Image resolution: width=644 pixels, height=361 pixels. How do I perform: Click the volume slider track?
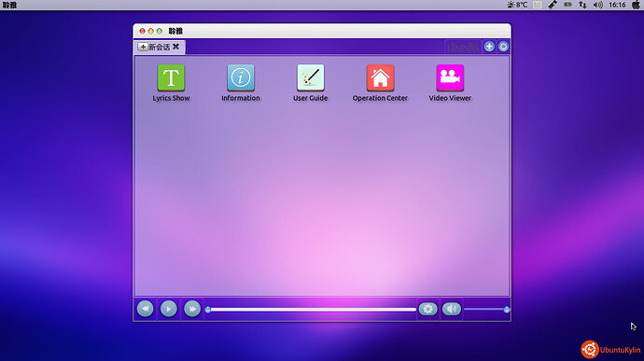click(486, 310)
